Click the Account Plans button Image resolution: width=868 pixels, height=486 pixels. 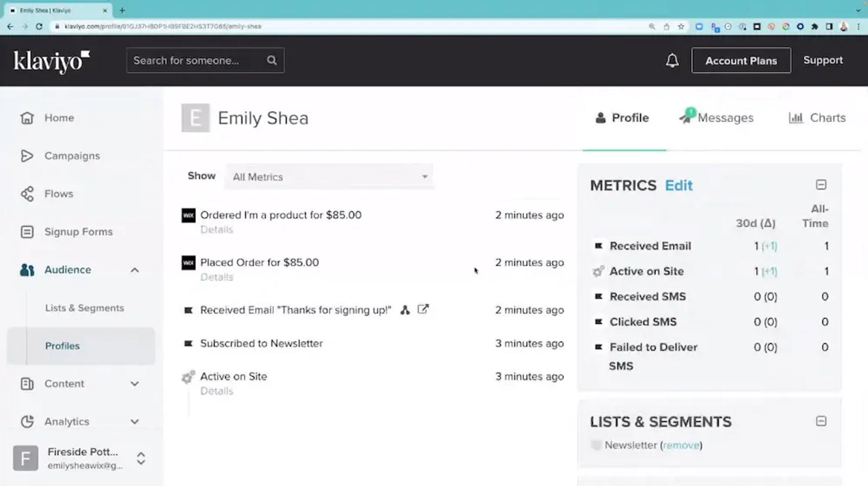pos(741,60)
